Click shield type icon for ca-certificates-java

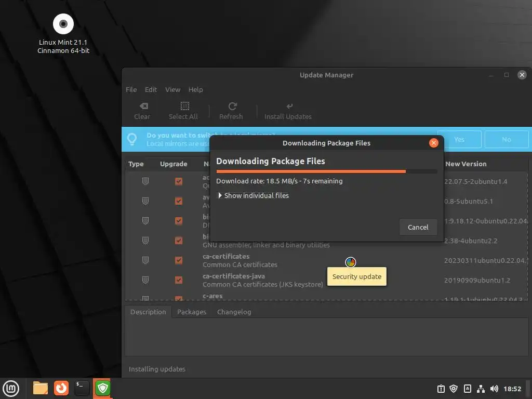point(145,280)
